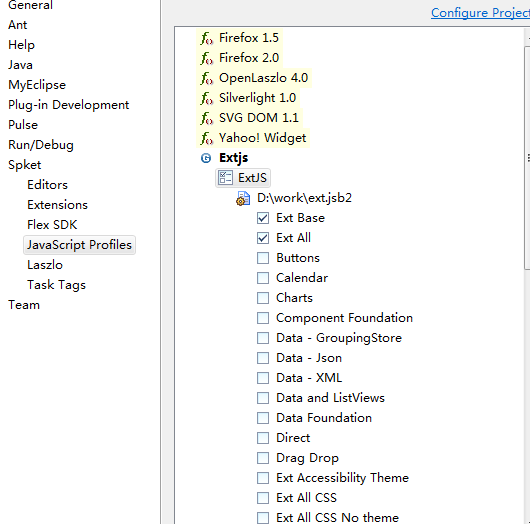The height and width of the screenshot is (524, 530).
Task: Check the Charts checkbox
Action: (x=263, y=298)
